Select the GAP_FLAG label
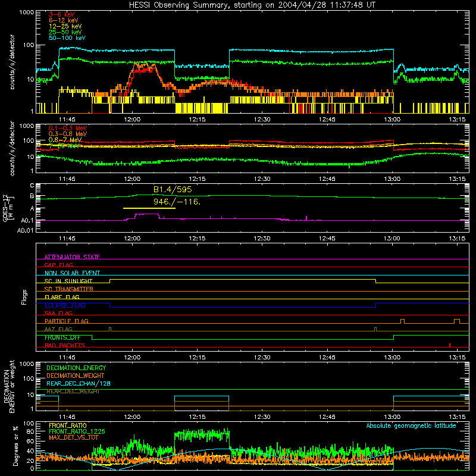The image size is (476, 476). pos(58,265)
